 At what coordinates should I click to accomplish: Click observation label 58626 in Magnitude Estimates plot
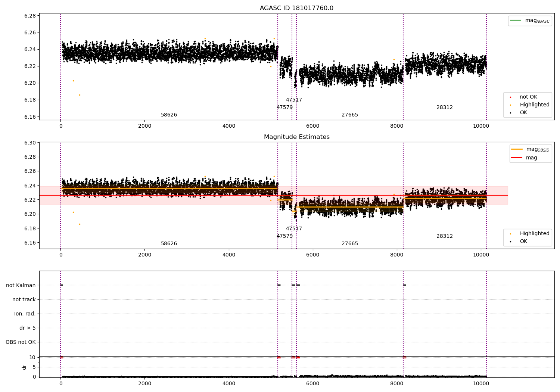tap(169, 244)
